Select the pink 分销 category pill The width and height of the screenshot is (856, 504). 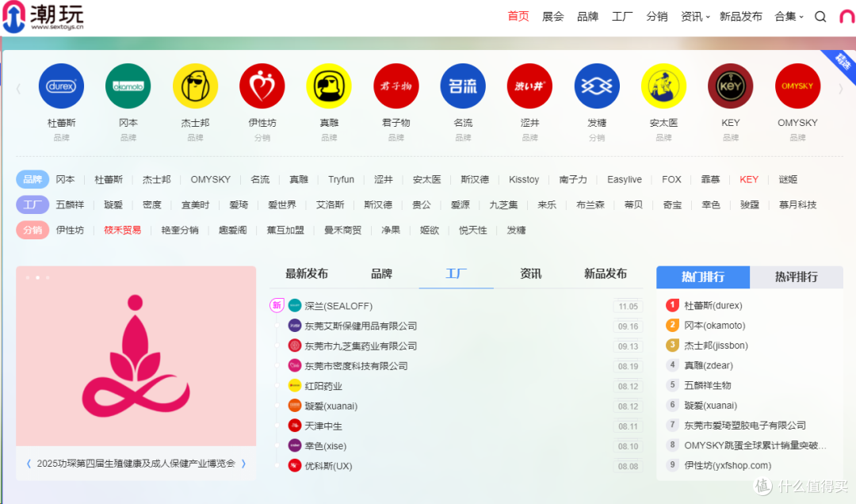(x=32, y=230)
